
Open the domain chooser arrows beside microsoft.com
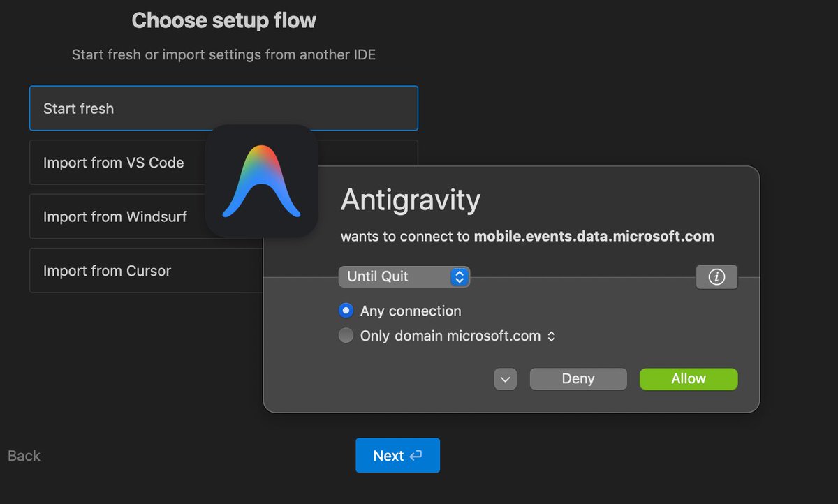pyautogui.click(x=551, y=336)
